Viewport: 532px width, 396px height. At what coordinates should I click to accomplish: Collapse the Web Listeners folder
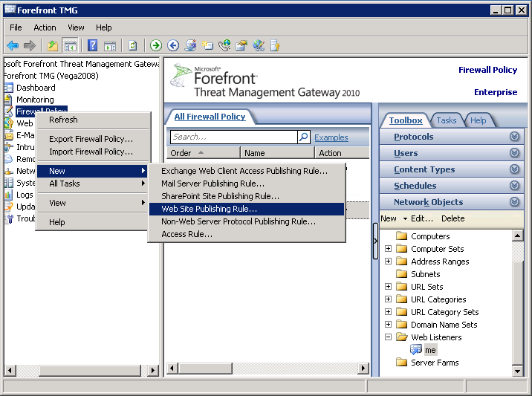[388, 337]
